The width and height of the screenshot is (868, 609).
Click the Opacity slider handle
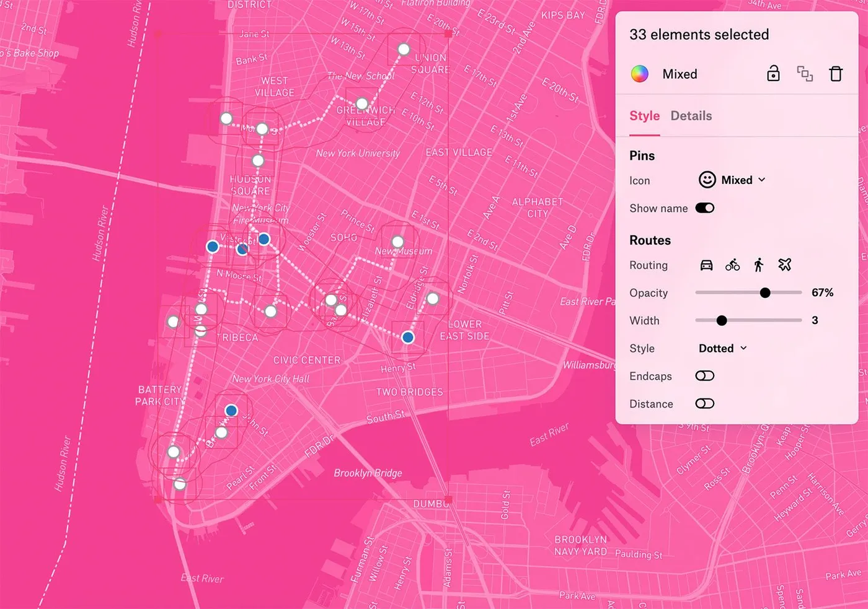point(765,292)
